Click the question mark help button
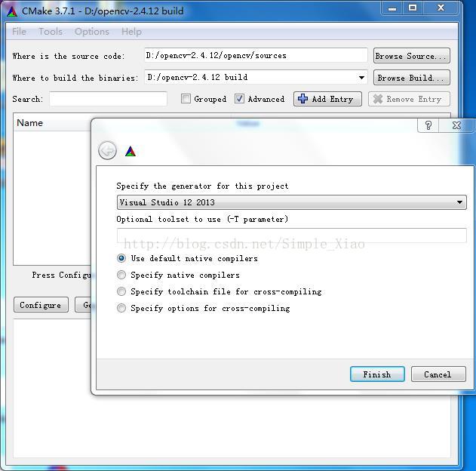Image resolution: width=476 pixels, height=471 pixels. pyautogui.click(x=428, y=125)
